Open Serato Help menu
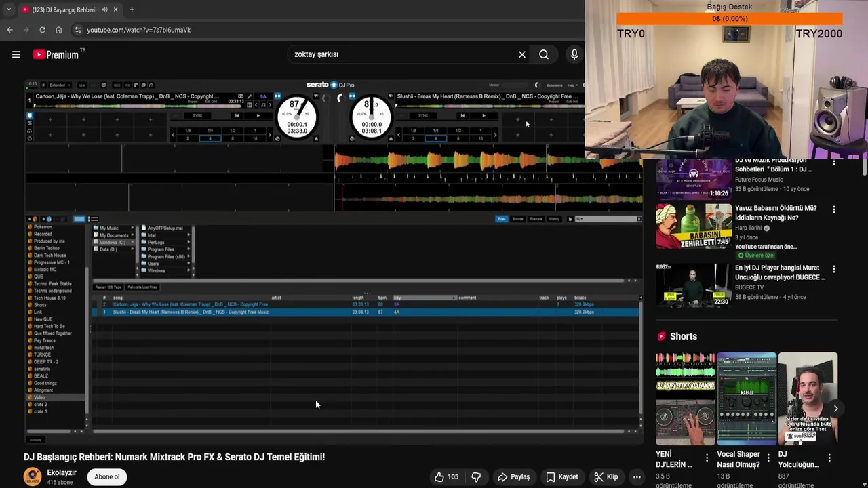The width and height of the screenshot is (868, 488). coord(572,85)
